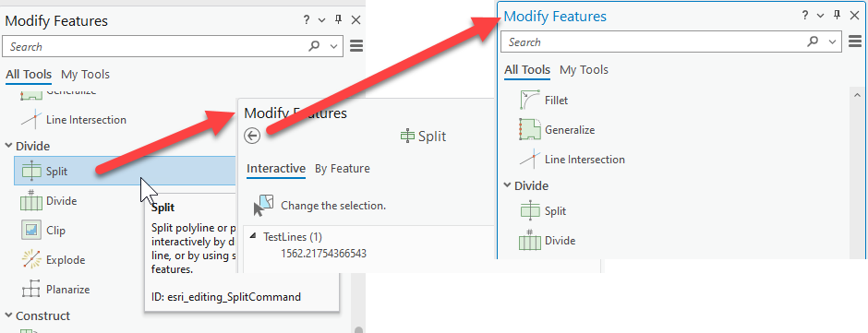Close the right Modify Features pane
Screen dimensions: 868x333
[855, 16]
